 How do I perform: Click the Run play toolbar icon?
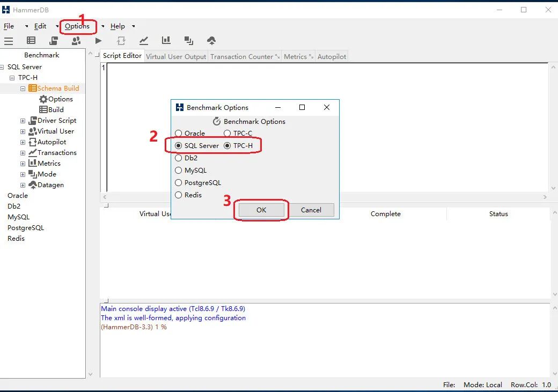pos(99,41)
